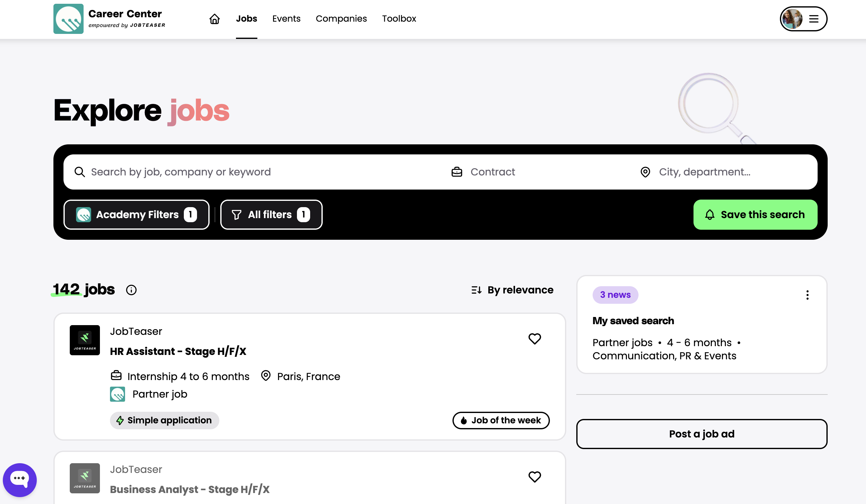
Task: Favorite the HR Assistant job with heart
Action: point(534,339)
